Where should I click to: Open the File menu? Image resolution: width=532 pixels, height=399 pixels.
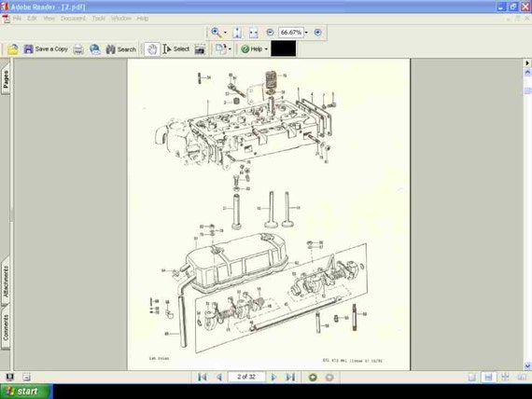pyautogui.click(x=17, y=19)
